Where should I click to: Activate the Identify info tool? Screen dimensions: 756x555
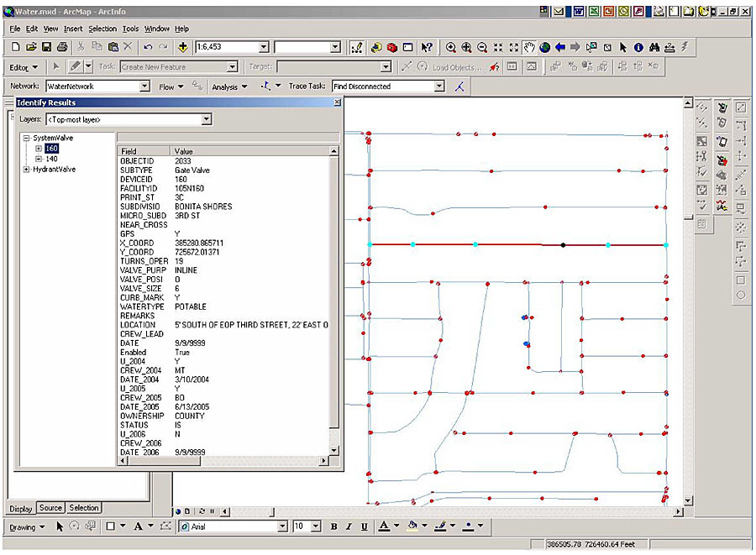tap(638, 47)
